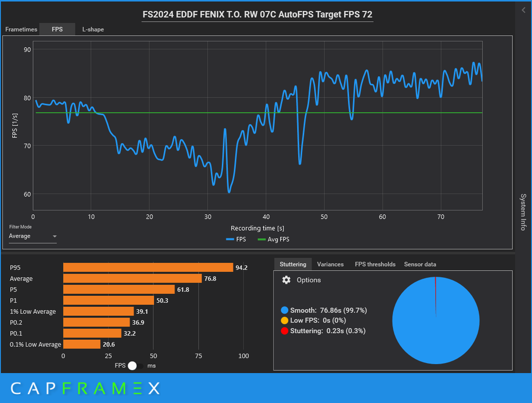Click Stuttering: 0.23s (0.3%) text
The height and width of the screenshot is (403, 532).
point(328,331)
